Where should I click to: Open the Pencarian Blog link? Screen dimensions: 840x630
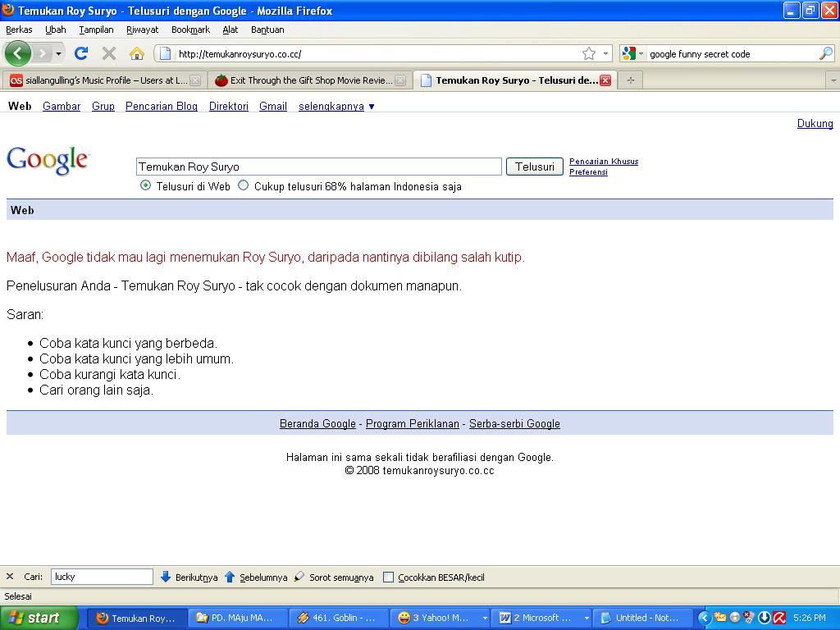pyautogui.click(x=162, y=106)
